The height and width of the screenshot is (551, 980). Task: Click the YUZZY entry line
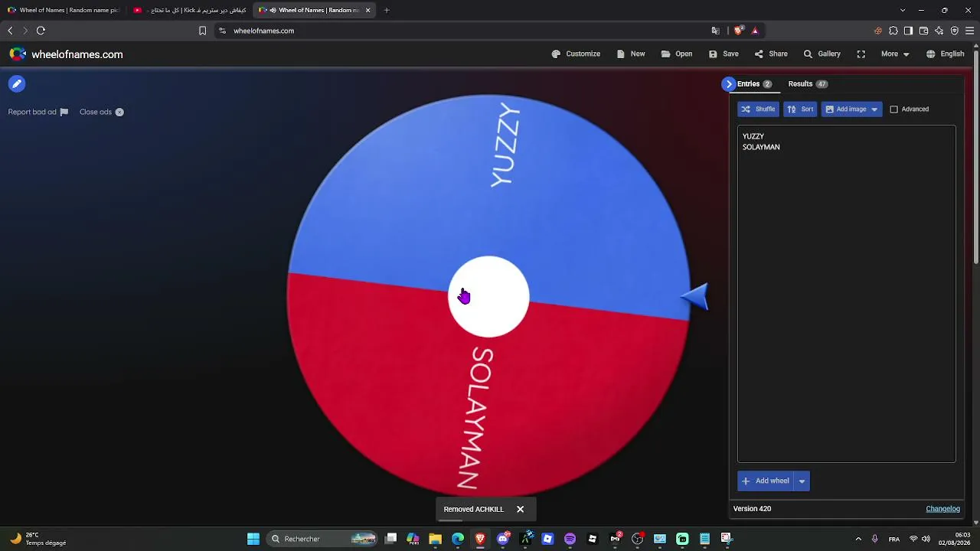[753, 136]
